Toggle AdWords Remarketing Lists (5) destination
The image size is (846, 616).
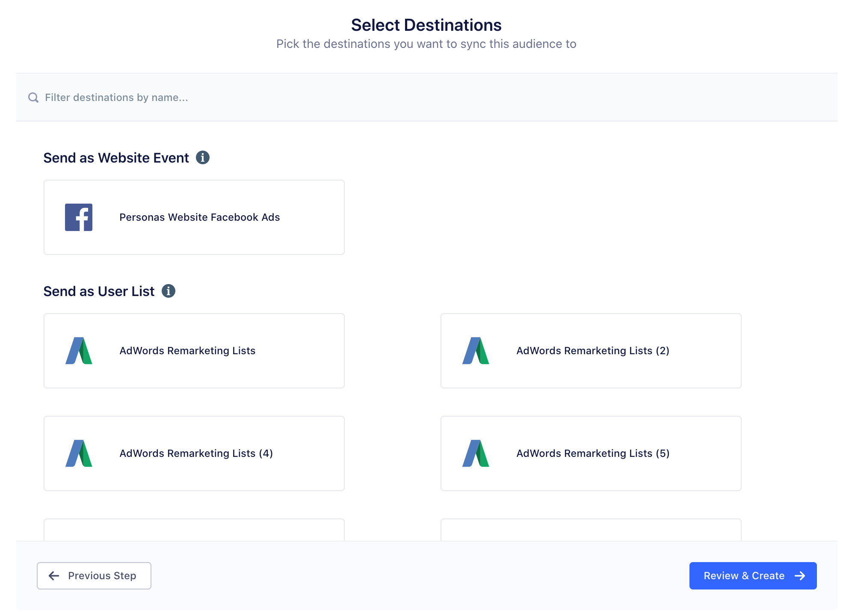591,453
